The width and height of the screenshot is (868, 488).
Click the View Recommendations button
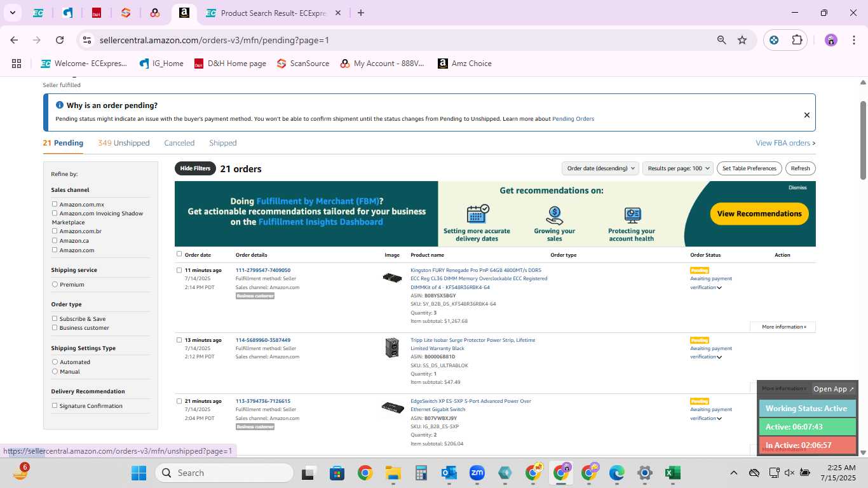[759, 213]
